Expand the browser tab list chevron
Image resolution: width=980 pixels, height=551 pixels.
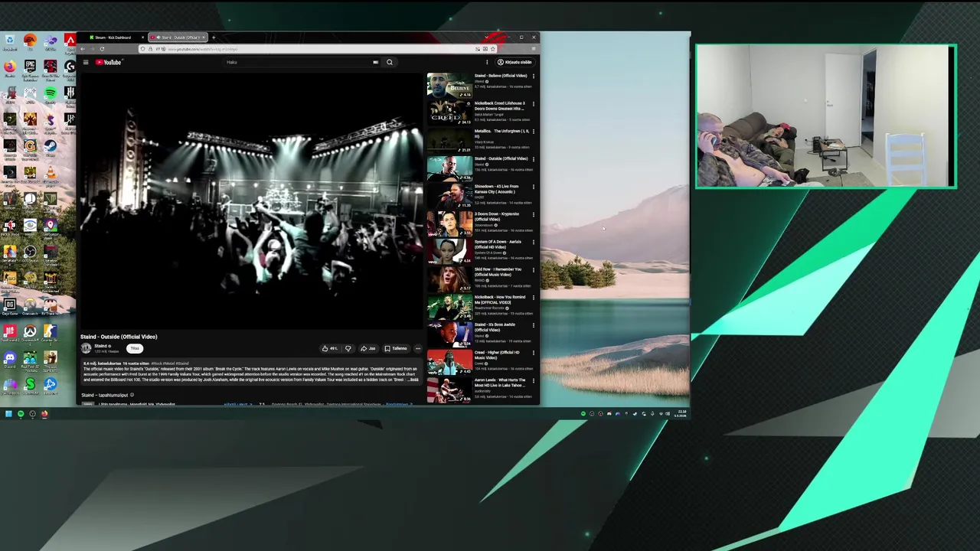pos(487,37)
